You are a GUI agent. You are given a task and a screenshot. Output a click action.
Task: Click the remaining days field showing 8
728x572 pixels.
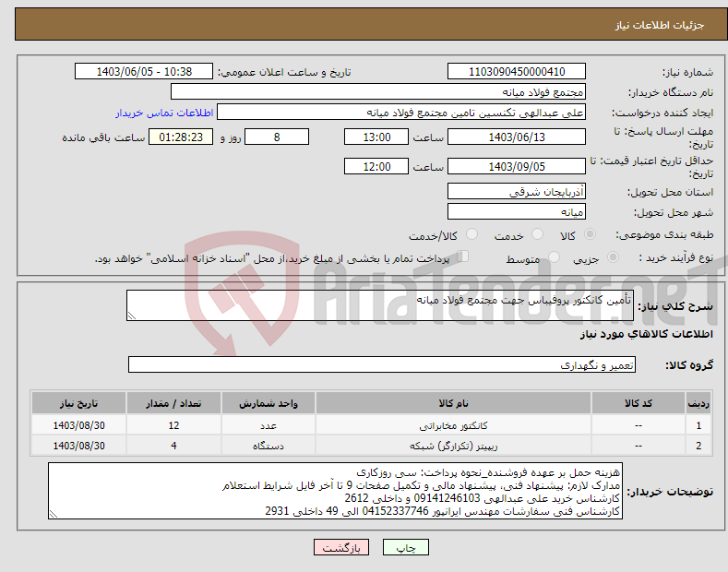[x=277, y=137]
